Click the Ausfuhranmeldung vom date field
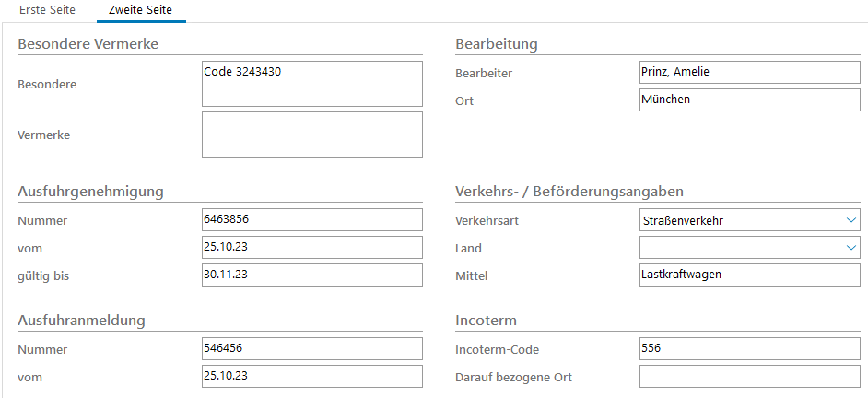 coord(311,377)
